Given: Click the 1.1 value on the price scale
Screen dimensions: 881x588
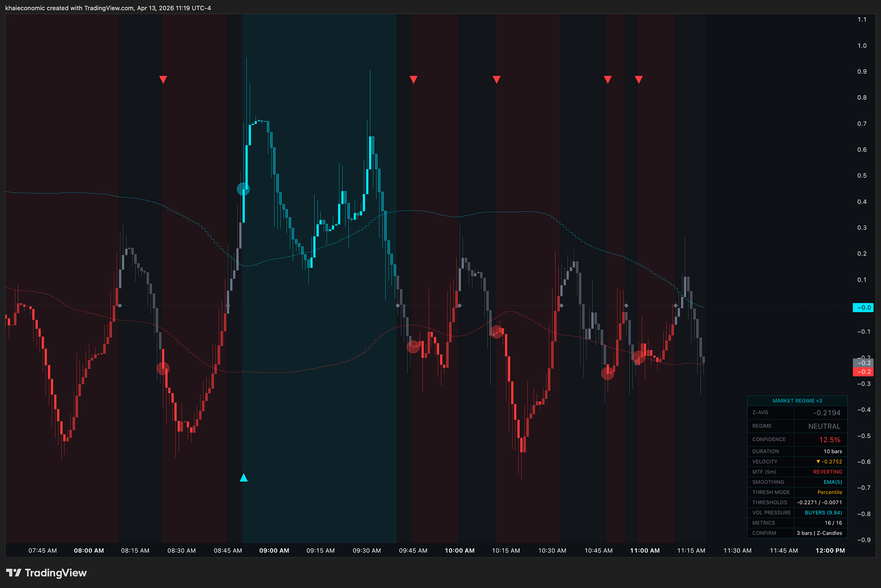Looking at the screenshot, I should tap(862, 20).
